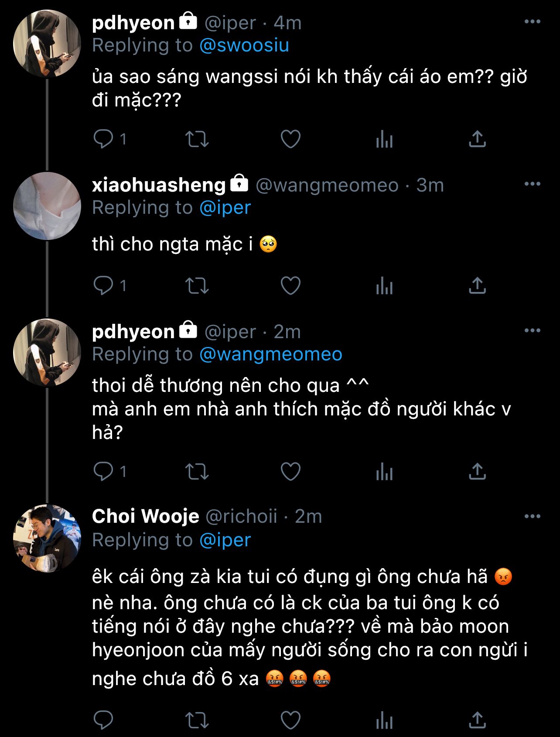View analytics for Choi Wooje's tweet
The height and width of the screenshot is (737, 560).
coord(384,720)
